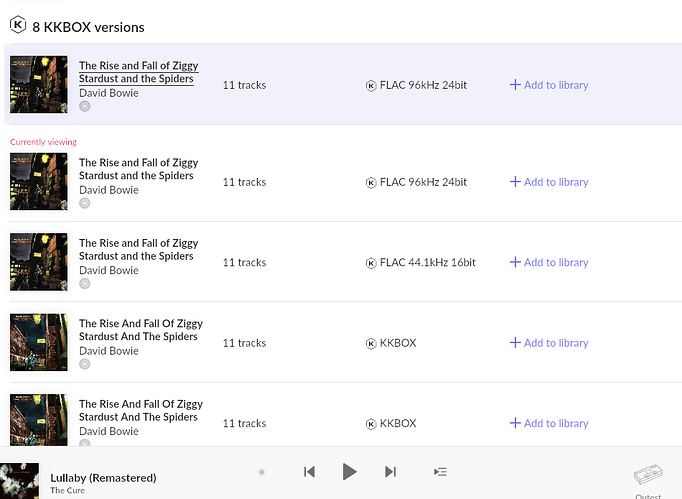682x499 pixels.
Task: Click the KKBOX logo beside '8 KKBOX versions'
Action: pos(18,25)
